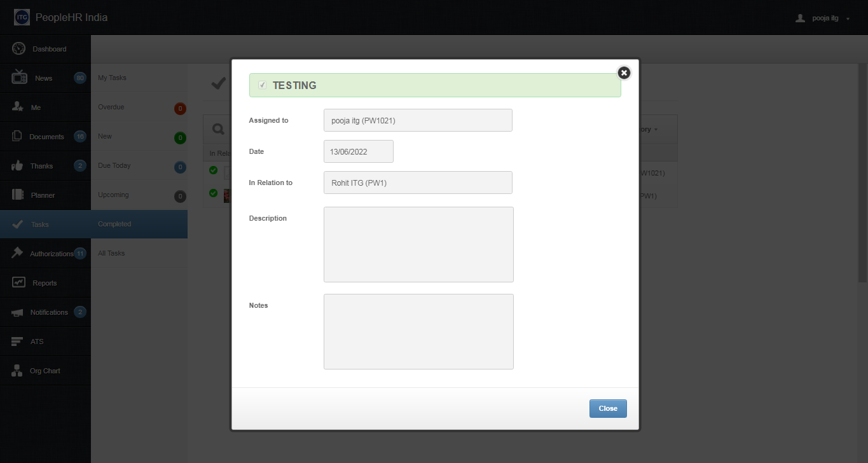
Task: Click PeopleHR India title link
Action: [x=72, y=17]
